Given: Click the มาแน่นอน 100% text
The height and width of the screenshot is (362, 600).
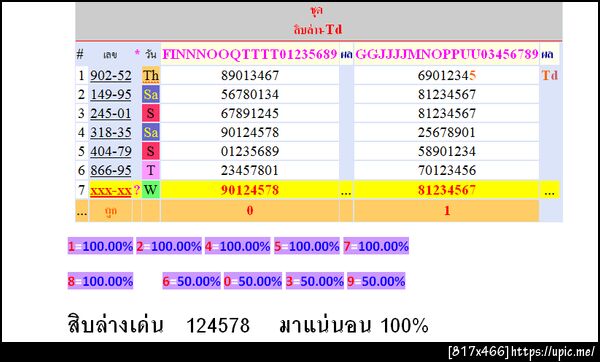Looking at the screenshot, I should tap(354, 326).
